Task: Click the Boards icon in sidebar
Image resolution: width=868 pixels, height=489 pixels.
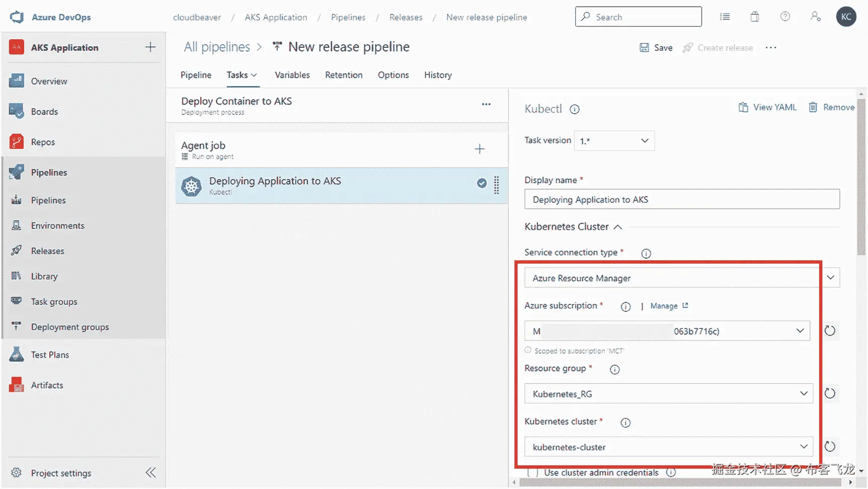Action: click(17, 111)
